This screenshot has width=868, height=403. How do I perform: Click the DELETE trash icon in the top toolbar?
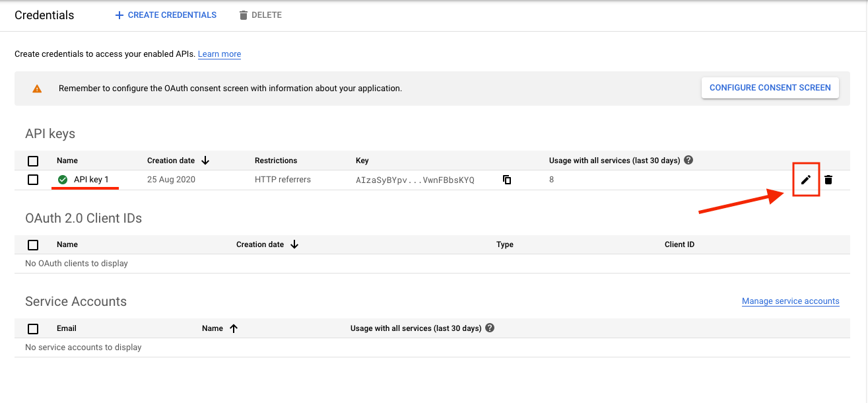244,15
